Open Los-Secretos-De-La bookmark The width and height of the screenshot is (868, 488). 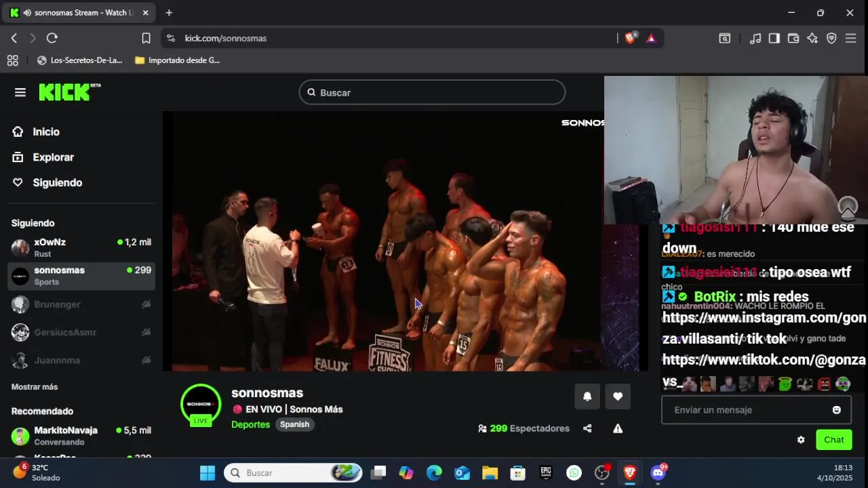79,60
